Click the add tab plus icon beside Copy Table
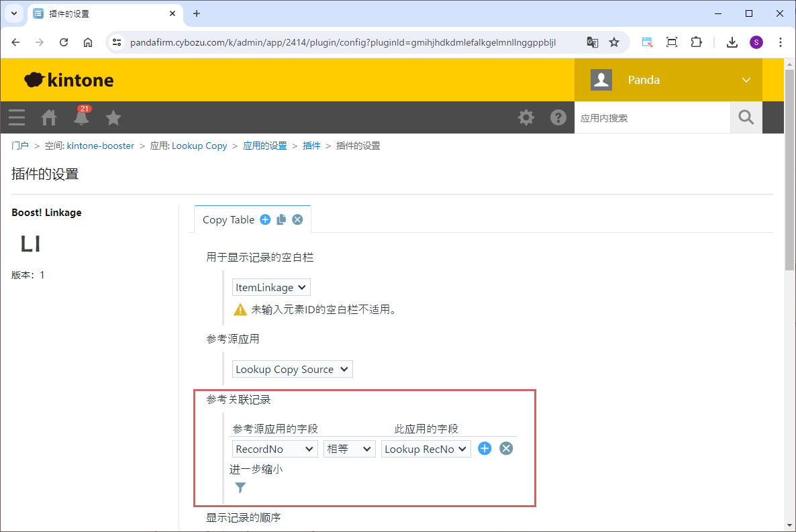The image size is (796, 532). point(265,219)
